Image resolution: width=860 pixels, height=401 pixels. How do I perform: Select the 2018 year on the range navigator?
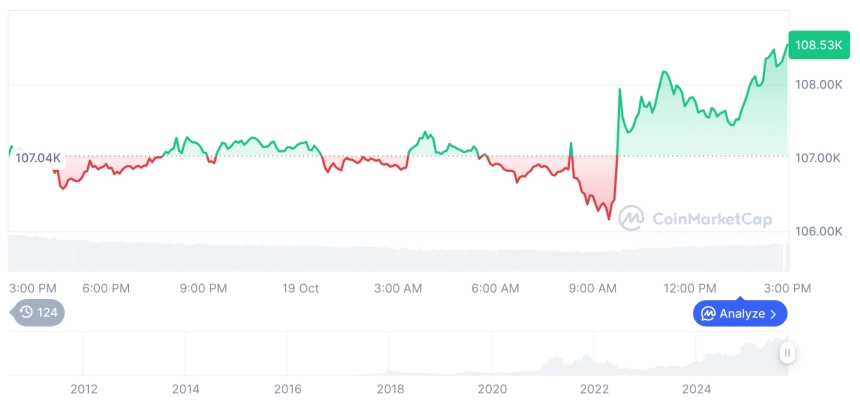(390, 388)
